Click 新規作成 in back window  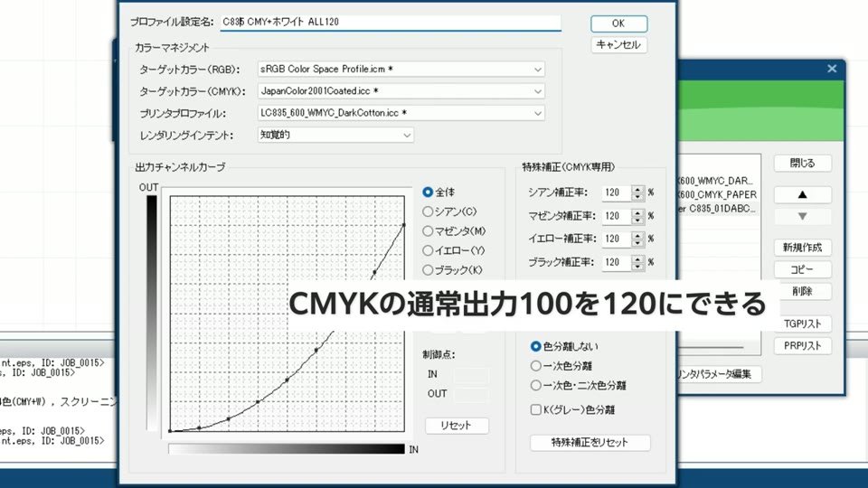pos(802,248)
